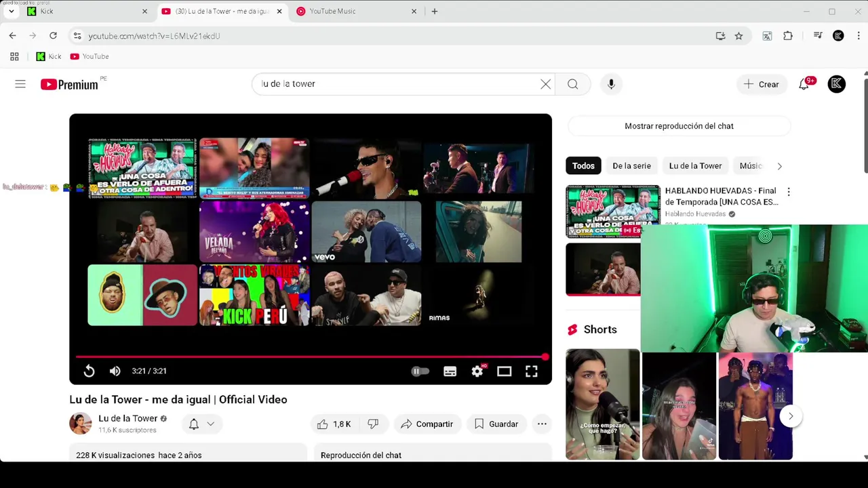Close the Lu de la Tower browser tab
The height and width of the screenshot is (488, 868).
[x=279, y=12]
